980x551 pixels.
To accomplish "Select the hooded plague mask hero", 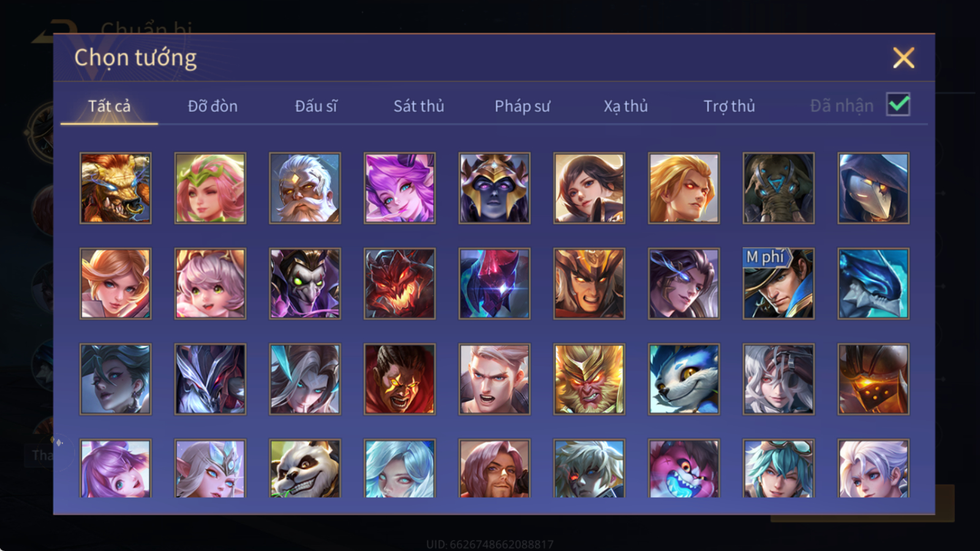I will (873, 188).
